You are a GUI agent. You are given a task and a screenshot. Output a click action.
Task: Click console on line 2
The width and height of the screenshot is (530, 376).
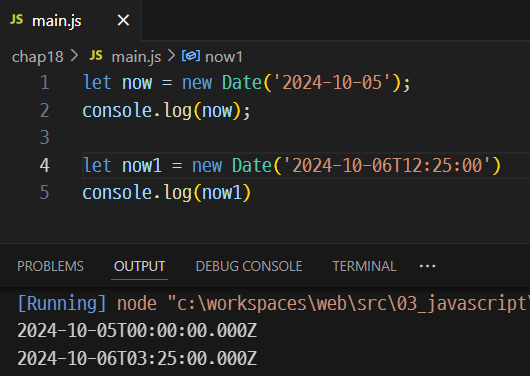click(117, 111)
